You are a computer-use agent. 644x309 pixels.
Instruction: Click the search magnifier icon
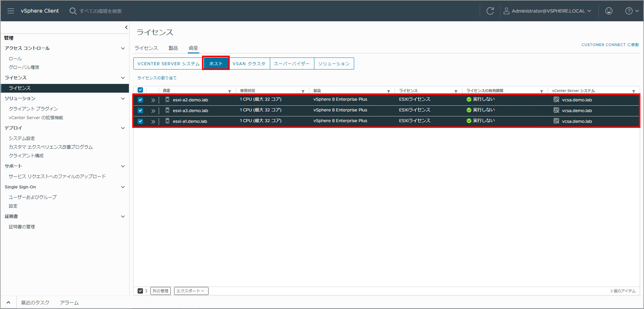tap(73, 11)
